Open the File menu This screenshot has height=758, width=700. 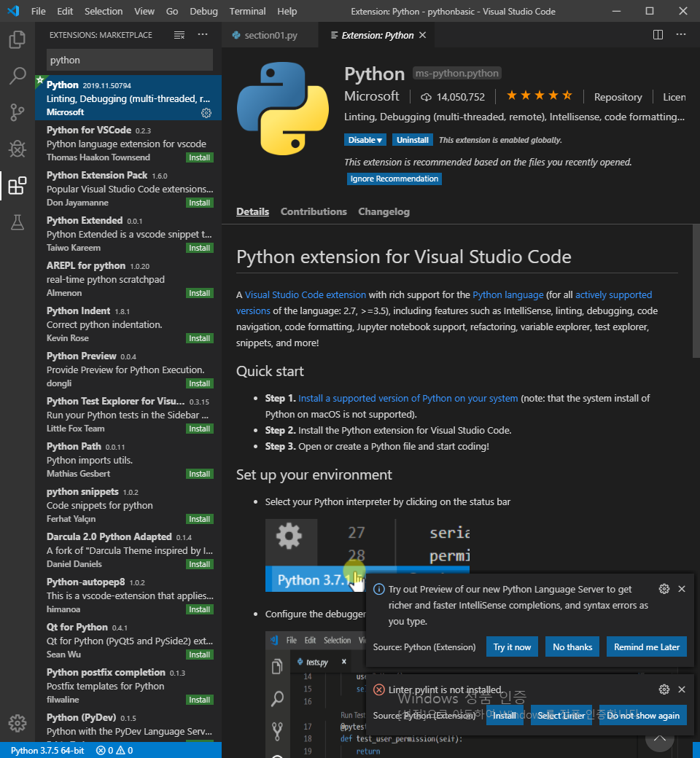[38, 11]
